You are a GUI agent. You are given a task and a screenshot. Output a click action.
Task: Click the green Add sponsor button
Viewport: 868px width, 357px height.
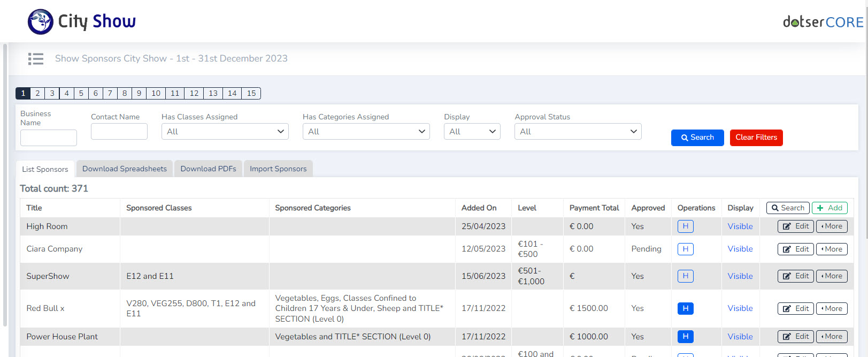click(x=829, y=208)
